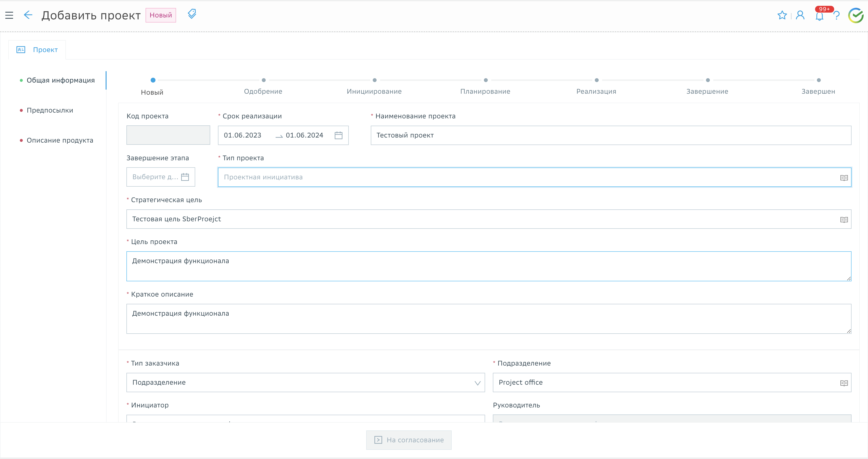Open calendar in Срок реализации field
Viewport: 868px width, 459px height.
338,135
